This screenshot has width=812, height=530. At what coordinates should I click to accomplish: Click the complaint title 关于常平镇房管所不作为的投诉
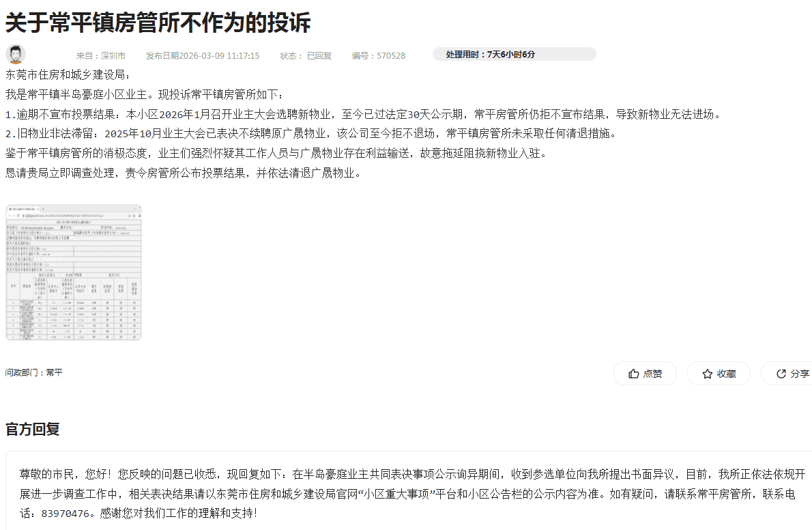[x=158, y=23]
